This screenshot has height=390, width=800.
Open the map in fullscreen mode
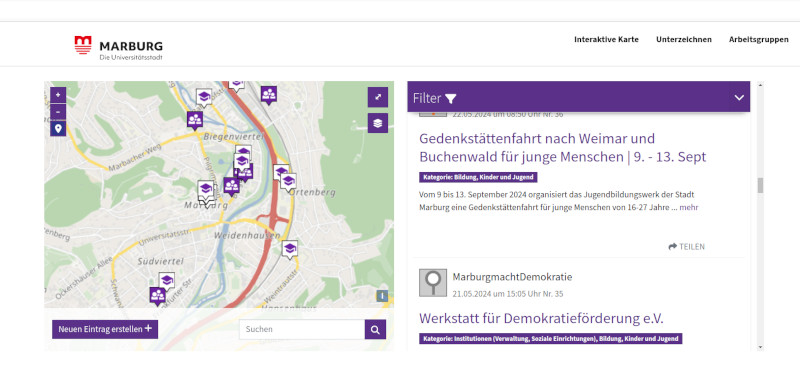pos(378,97)
